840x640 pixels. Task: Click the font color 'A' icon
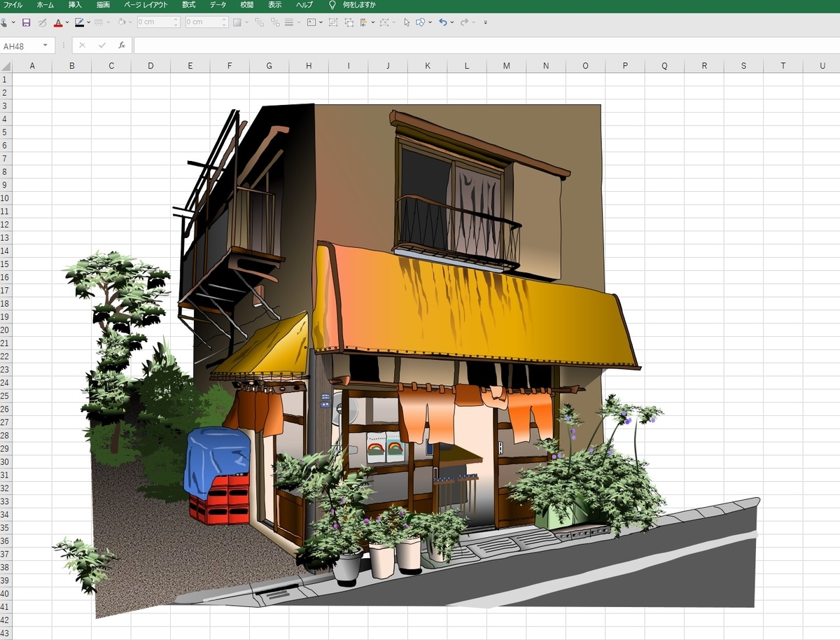point(58,22)
